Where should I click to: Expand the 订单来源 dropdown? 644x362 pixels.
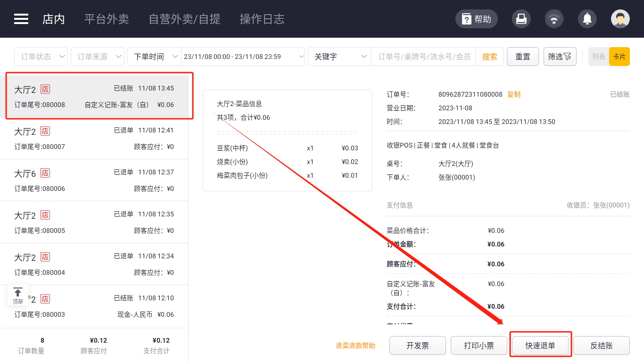coord(98,57)
